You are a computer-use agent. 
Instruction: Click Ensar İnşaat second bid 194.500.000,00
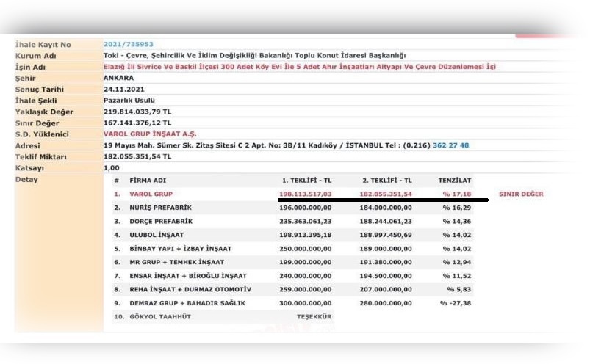click(x=386, y=276)
